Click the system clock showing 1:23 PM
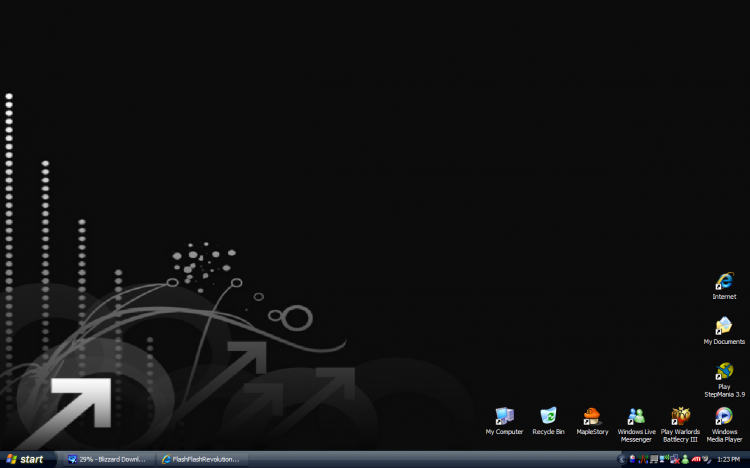The height and width of the screenshot is (468, 750). pos(729,459)
